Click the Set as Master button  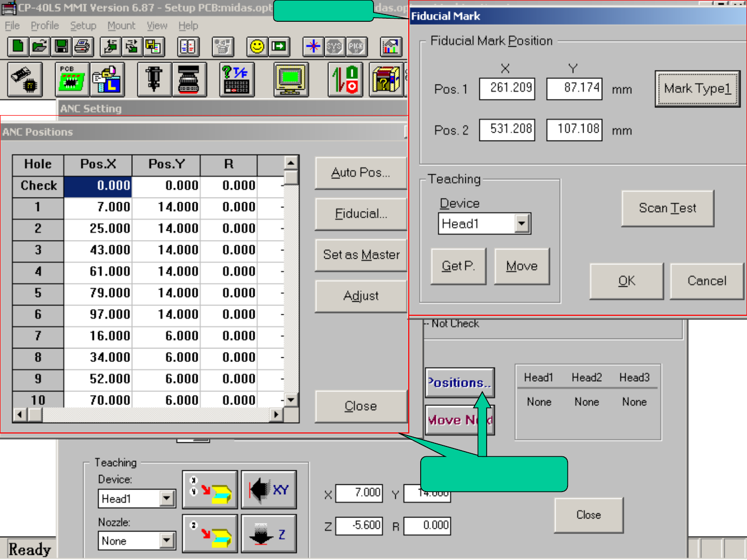click(x=361, y=255)
